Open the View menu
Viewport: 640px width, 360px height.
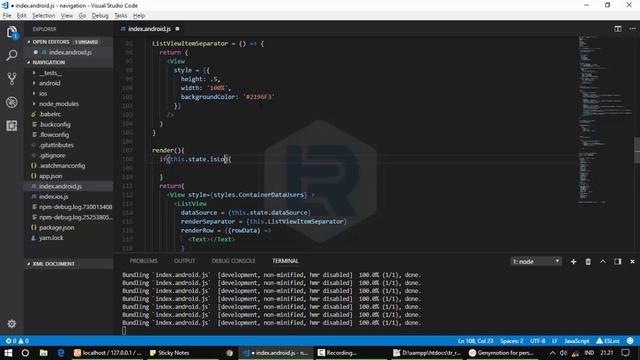tap(67, 16)
